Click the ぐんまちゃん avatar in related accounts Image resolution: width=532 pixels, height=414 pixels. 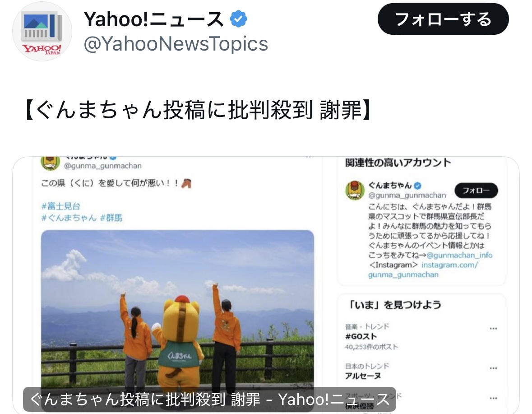pyautogui.click(x=355, y=190)
